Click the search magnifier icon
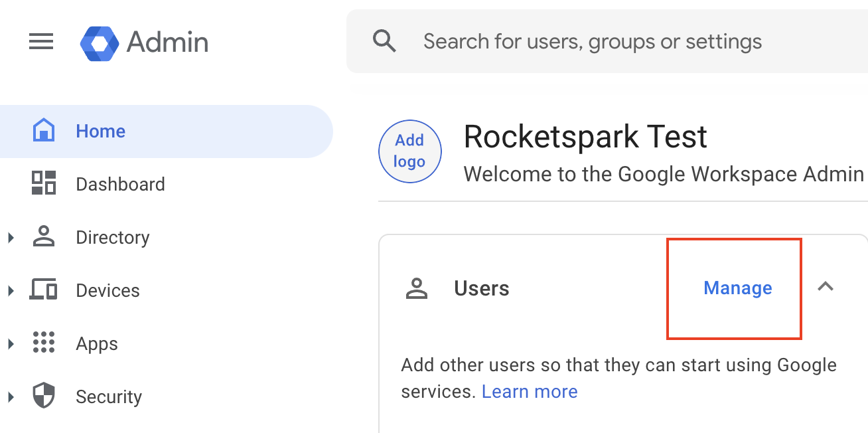Screen dimensions: 868x433 [x=385, y=41]
